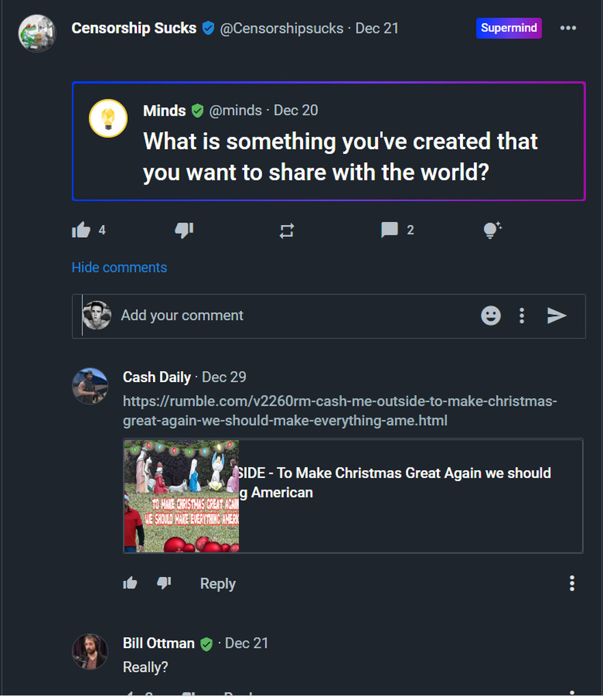
Task: Open options menu for Cash Daily's comment
Action: coord(572,583)
